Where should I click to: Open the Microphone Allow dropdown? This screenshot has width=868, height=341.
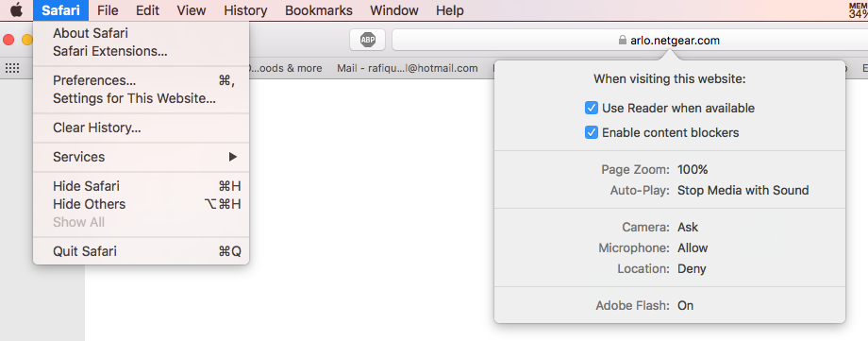[x=693, y=247]
